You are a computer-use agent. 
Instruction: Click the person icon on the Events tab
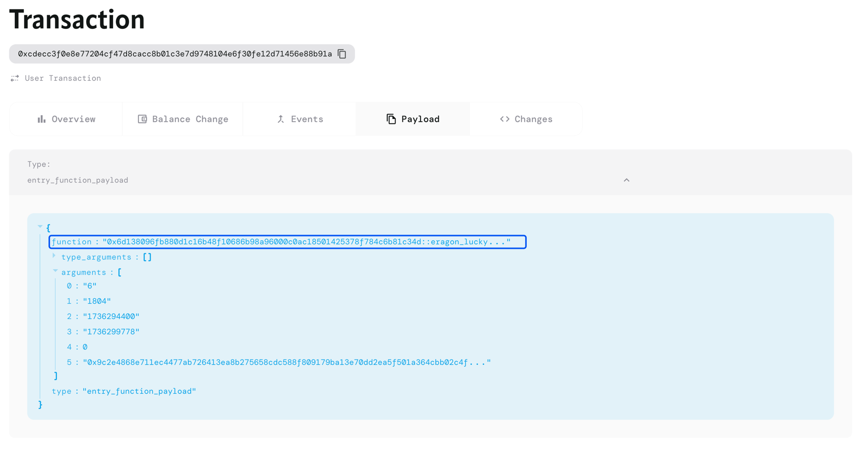(281, 119)
